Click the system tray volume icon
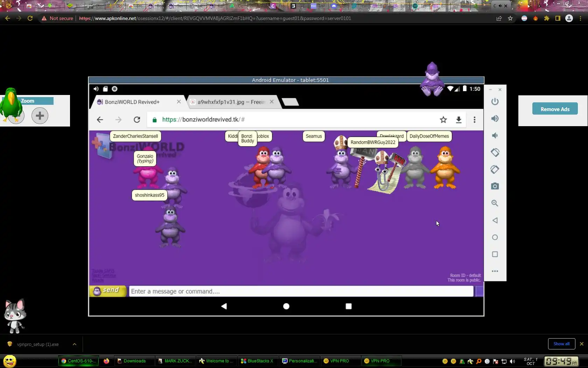 (512, 361)
